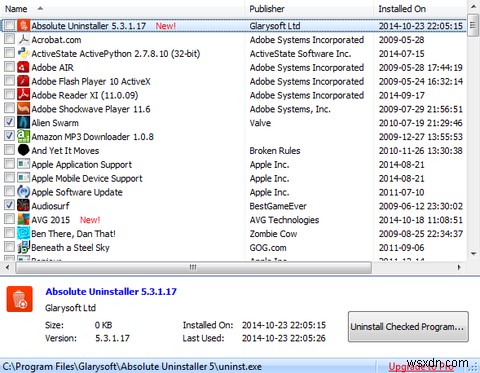Click the Absolute Uninstaller list row icon

(x=23, y=26)
